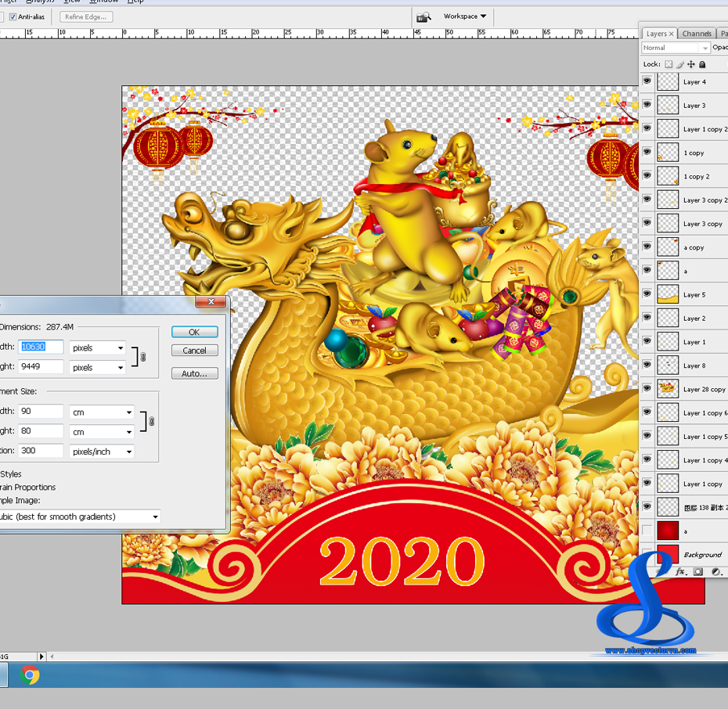Click the Add layer mask icon
The image size is (728, 709).
click(697, 571)
